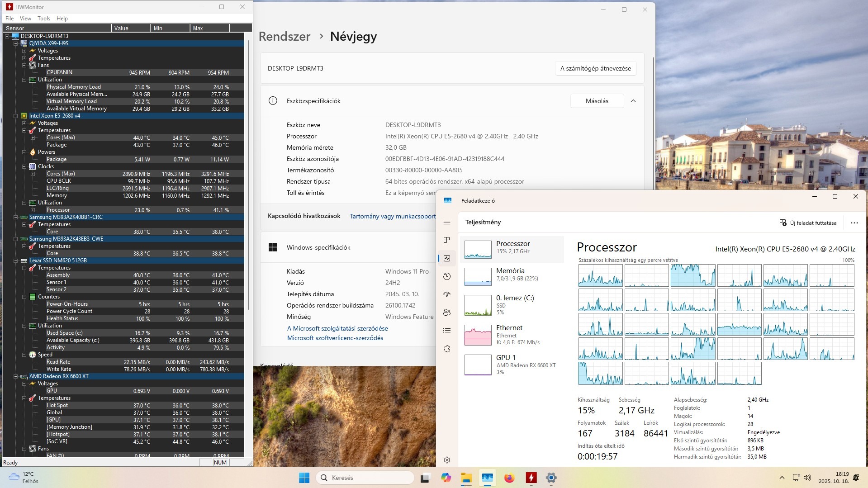The image size is (868, 488).
Task: Open App history icon in Task Manager sidebar
Action: coord(447,276)
